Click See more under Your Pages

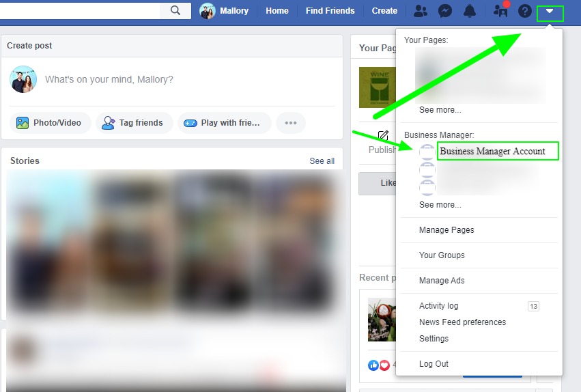click(440, 110)
